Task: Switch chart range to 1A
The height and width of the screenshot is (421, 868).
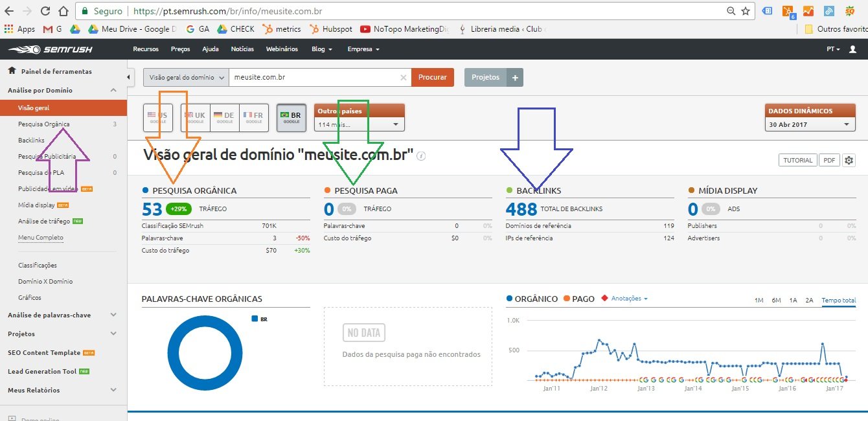Action: pos(793,301)
